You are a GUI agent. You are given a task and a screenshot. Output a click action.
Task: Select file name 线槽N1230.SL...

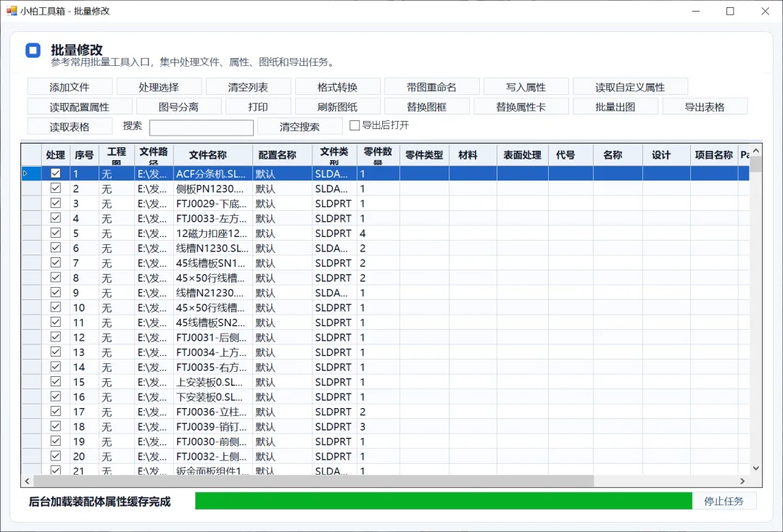(213, 248)
